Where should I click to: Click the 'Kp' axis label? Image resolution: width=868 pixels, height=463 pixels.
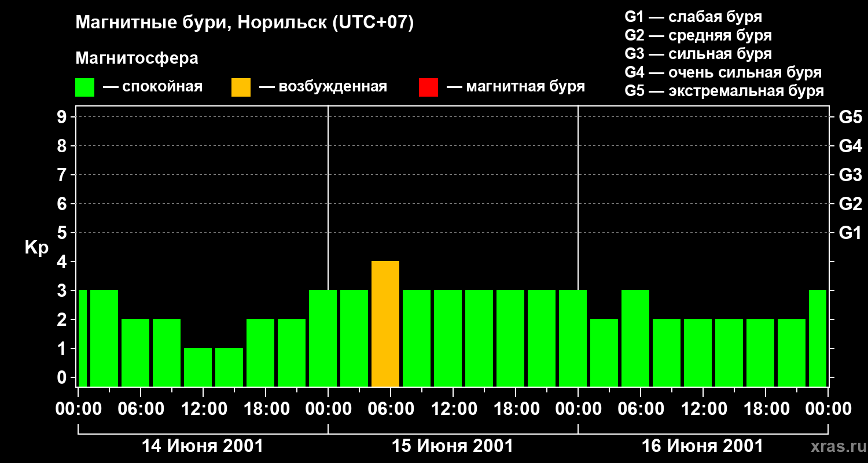pos(36,248)
